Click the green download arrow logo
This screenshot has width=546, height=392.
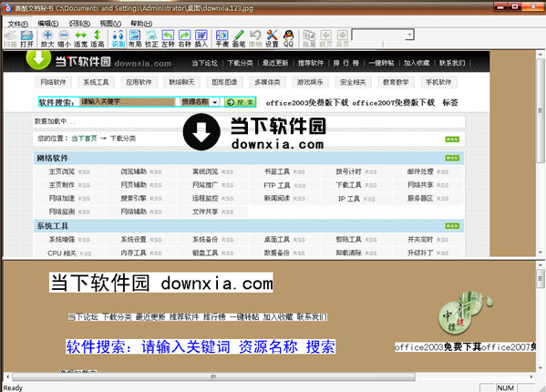(38, 59)
